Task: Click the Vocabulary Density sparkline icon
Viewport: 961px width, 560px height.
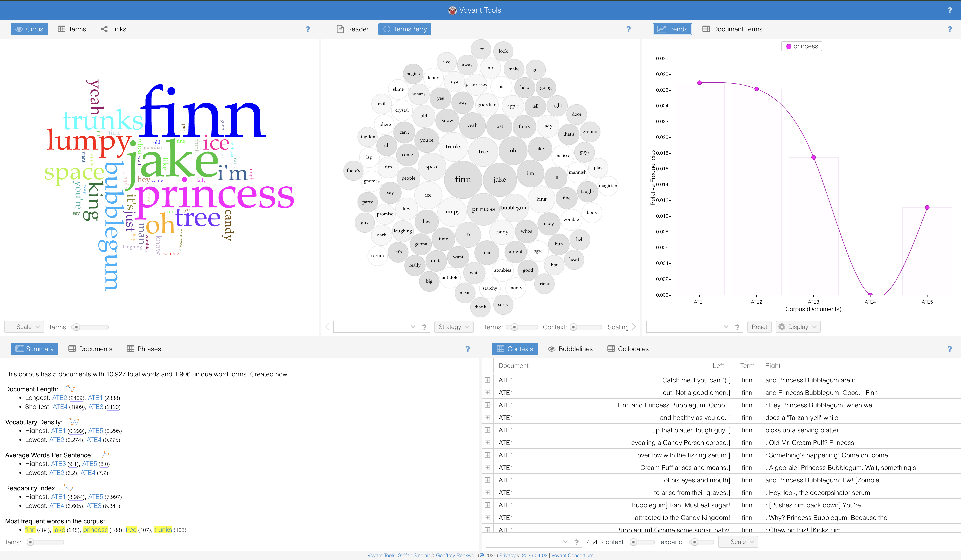Action: coord(74,422)
